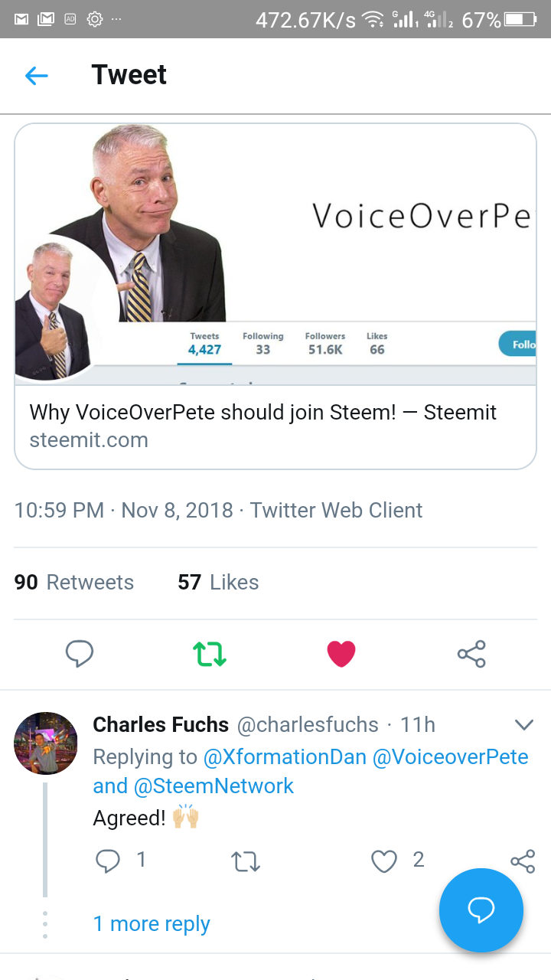Screen dimensions: 551x980
Task: Tap the battery indicator in status bar
Action: [x=521, y=19]
